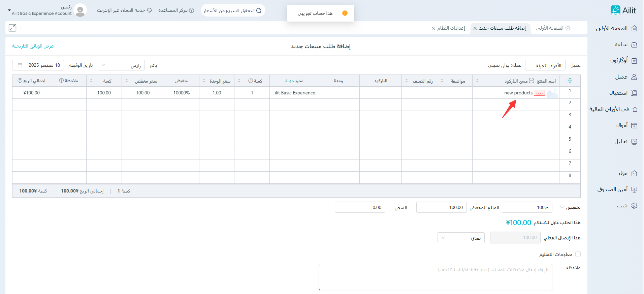644x294 pixels.
Task: Open the تحليل sidebar section
Action: point(625,142)
